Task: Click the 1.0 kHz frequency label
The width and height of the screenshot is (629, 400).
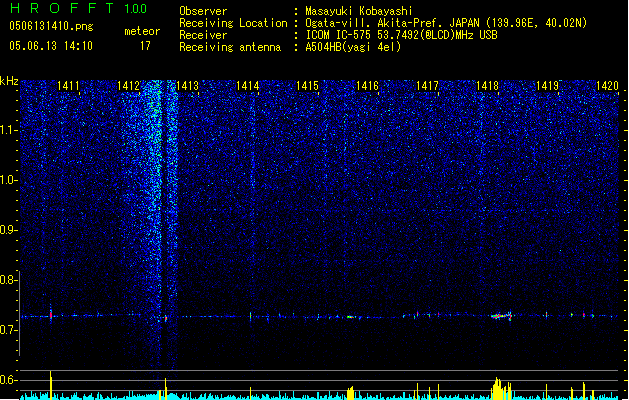Action: (x=8, y=180)
